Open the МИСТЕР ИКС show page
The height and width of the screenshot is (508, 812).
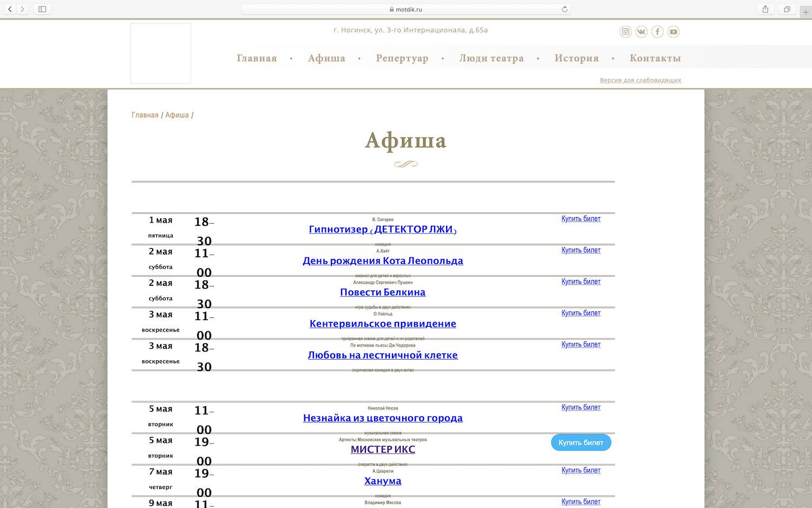383,450
